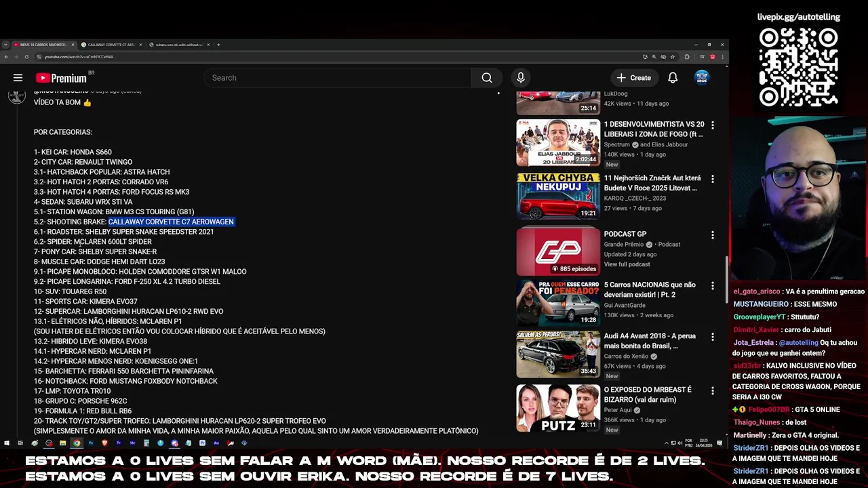
Task: Reload the current browser page
Action: (x=27, y=57)
